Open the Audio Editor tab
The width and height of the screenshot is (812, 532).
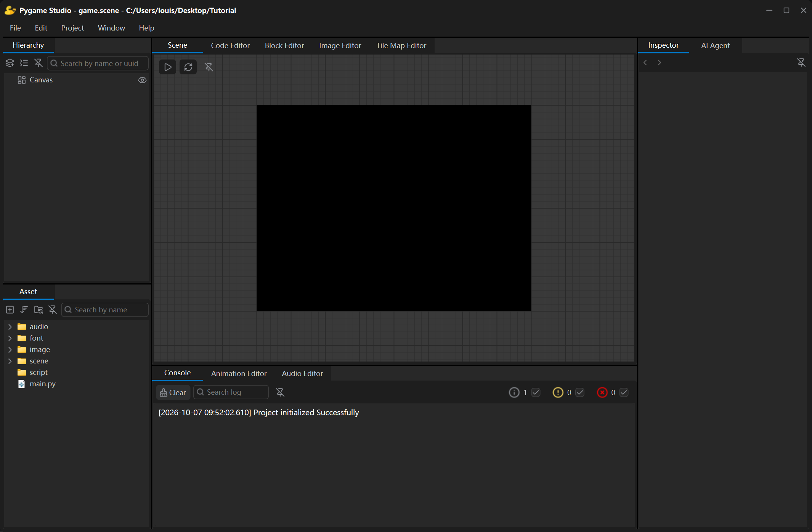[x=302, y=373]
